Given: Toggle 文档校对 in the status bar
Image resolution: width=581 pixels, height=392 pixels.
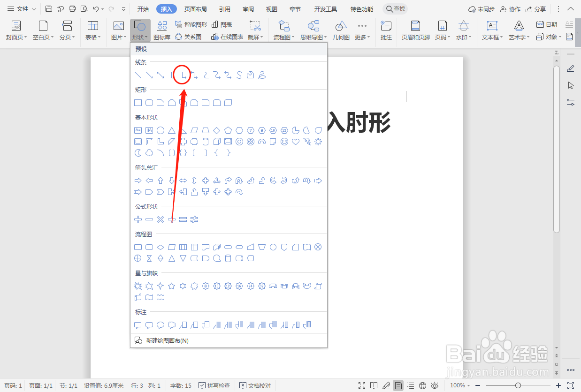Looking at the screenshot, I should (255, 385).
